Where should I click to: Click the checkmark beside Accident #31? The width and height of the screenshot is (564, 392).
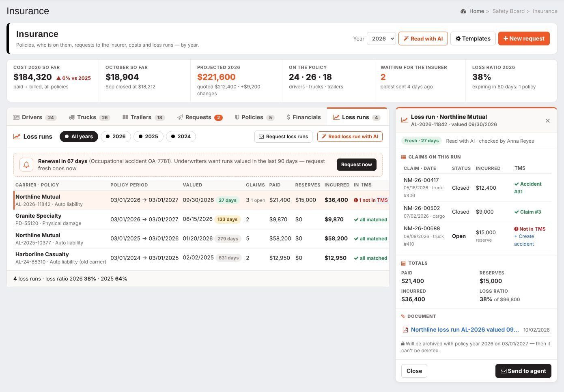[x=517, y=184]
